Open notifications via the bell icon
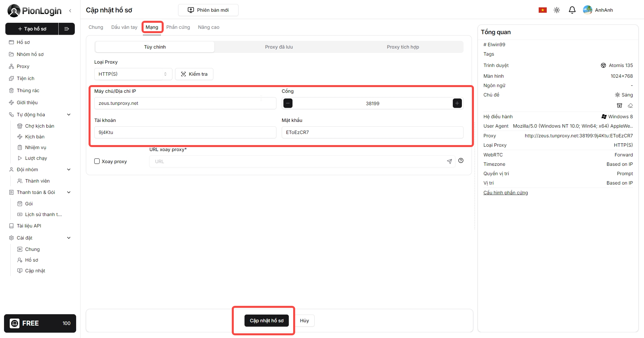This screenshot has width=644, height=338. point(572,10)
